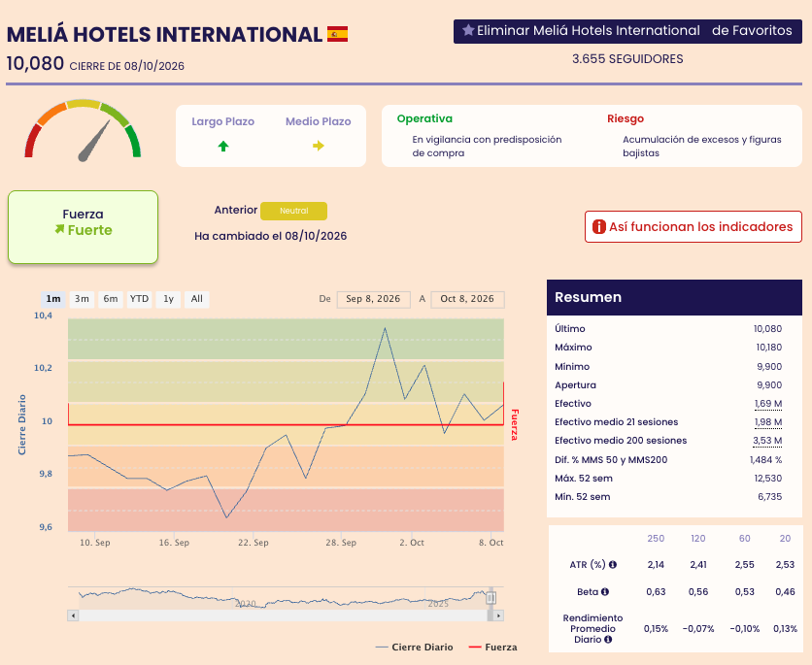Click the green Largo Plazo up arrow
812x665 pixels.
(223, 147)
